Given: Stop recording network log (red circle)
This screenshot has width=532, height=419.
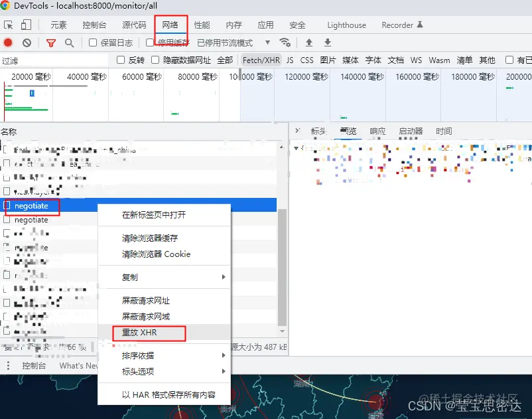Looking at the screenshot, I should click(8, 42).
